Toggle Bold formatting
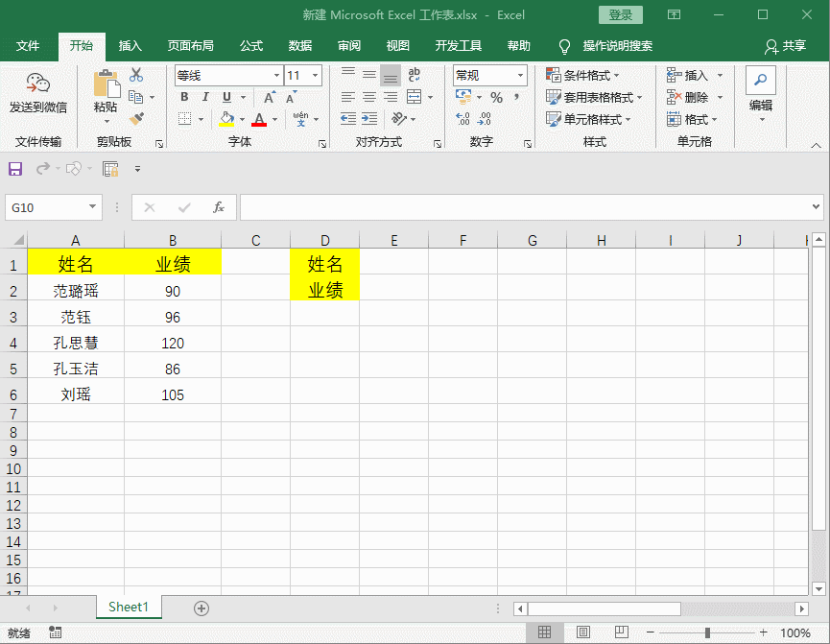 tap(184, 97)
